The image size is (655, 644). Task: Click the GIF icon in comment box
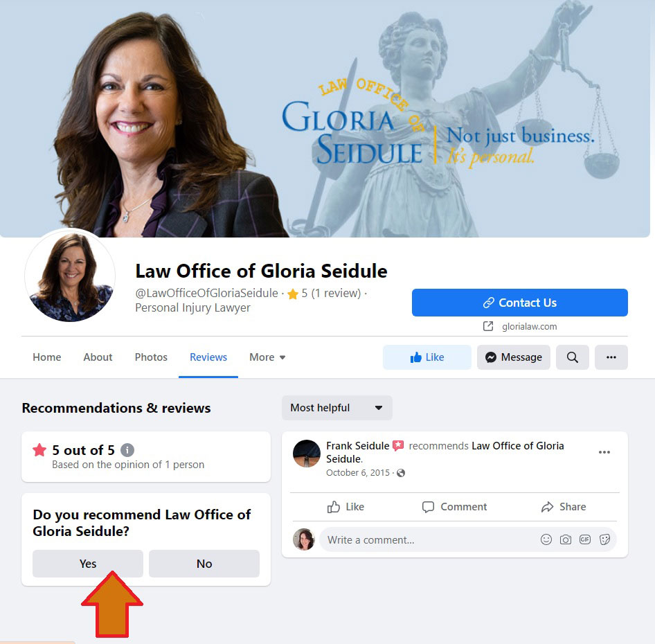click(585, 539)
